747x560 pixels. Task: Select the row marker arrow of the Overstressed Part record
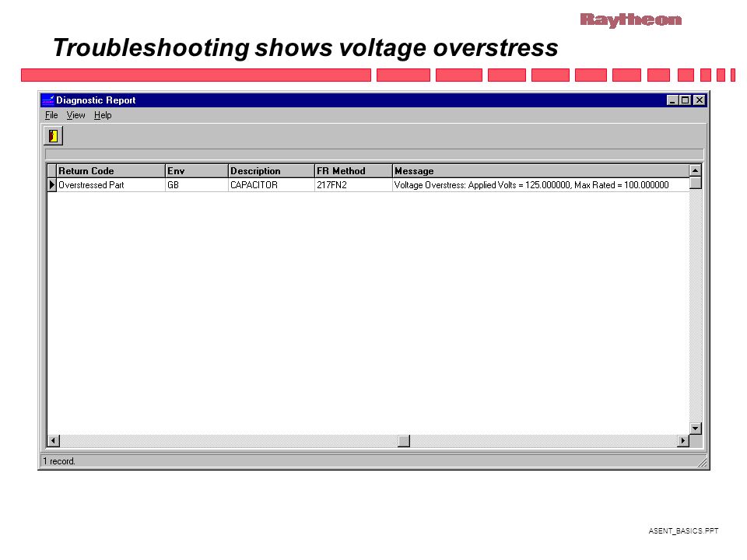coord(52,185)
